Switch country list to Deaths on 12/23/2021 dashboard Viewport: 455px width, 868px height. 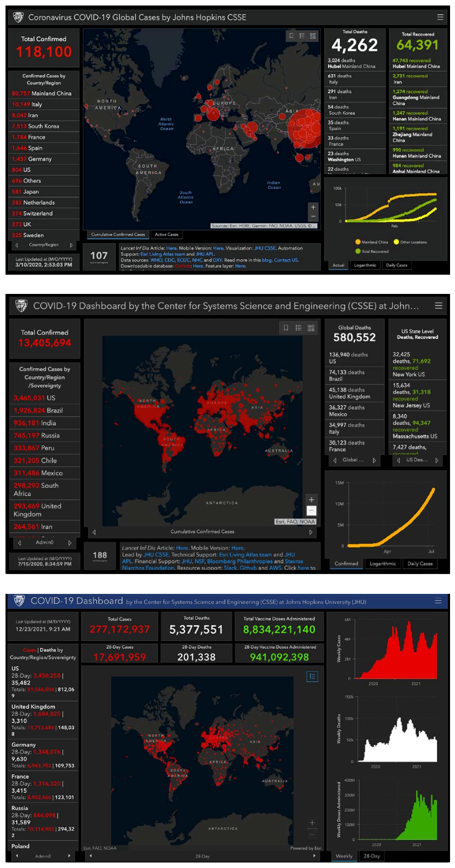(x=48, y=650)
